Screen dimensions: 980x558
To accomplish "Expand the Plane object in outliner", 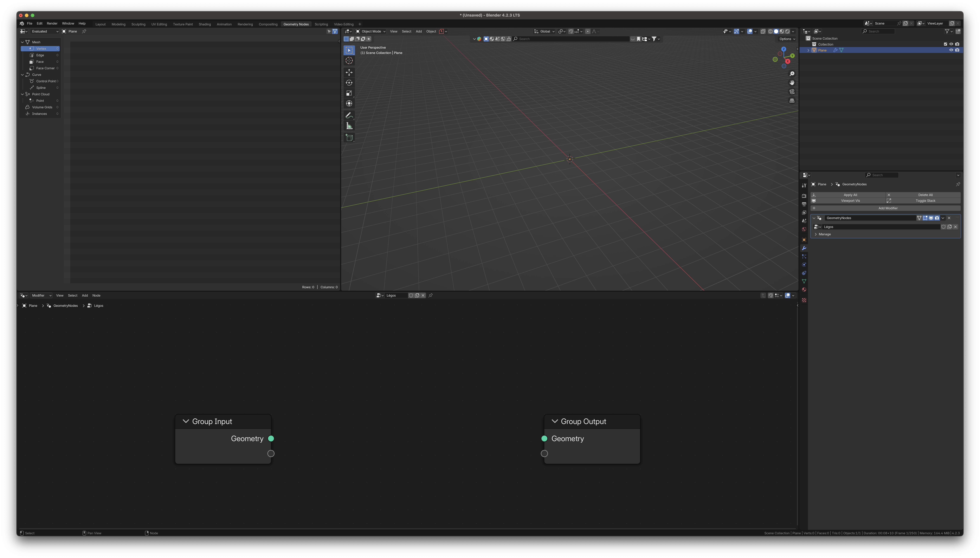I will 808,50.
